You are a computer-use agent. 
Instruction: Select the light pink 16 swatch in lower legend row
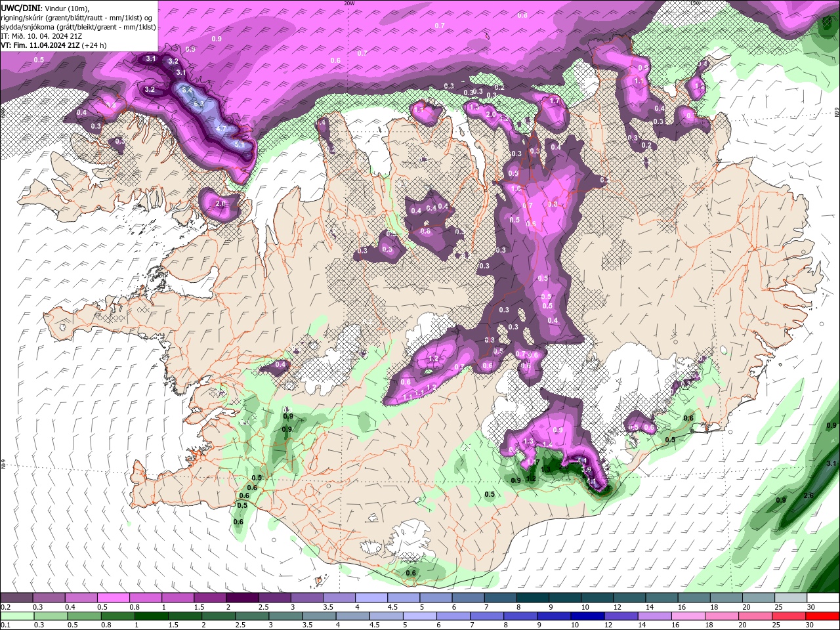coord(688,616)
